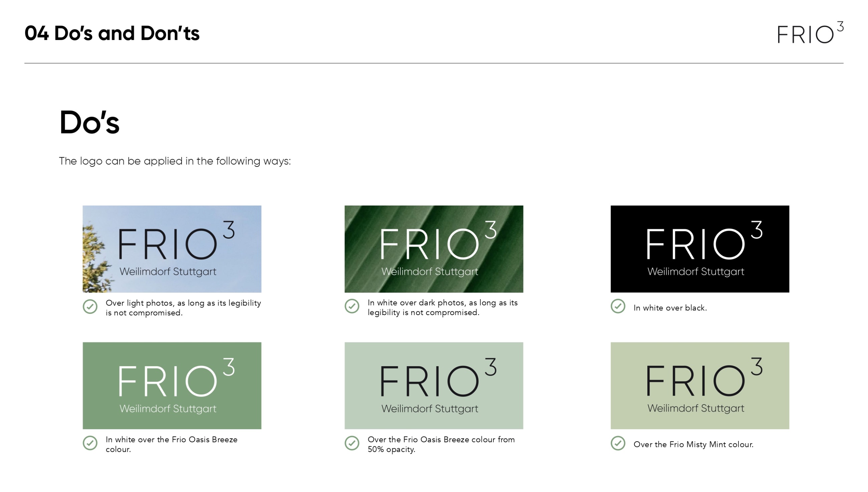Image resolution: width=868 pixels, height=492 pixels.
Task: Click the checkmark icon beside the dark photos caption
Action: pos(352,306)
